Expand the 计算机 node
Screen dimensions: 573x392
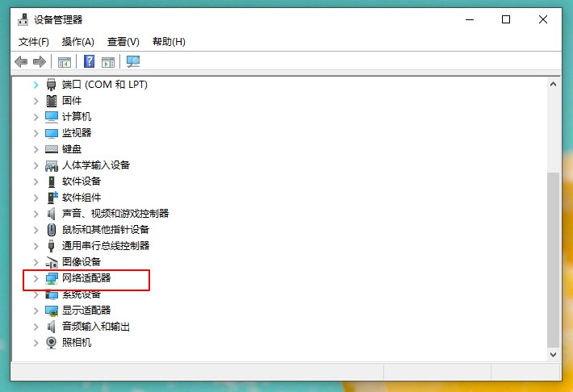(36, 117)
